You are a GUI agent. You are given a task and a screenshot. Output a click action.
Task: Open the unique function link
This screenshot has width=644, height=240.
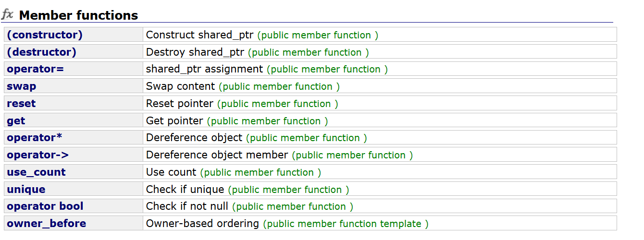(x=26, y=190)
